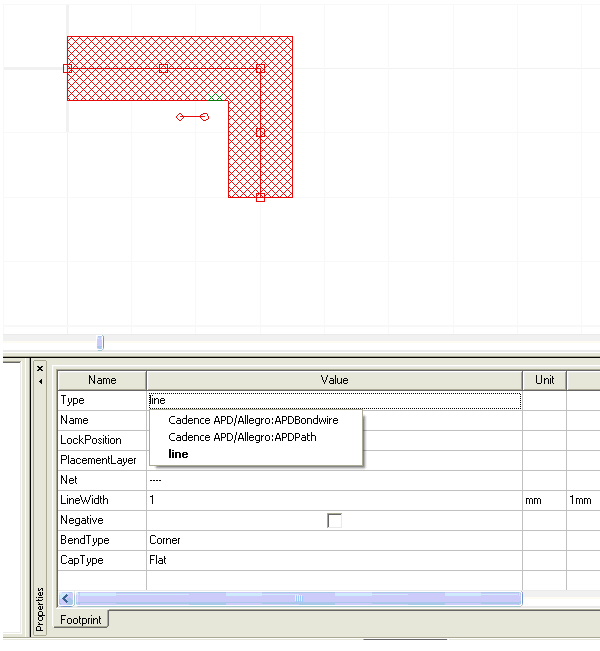Choose Cadence APD/Allegro:APDPath option
This screenshot has width=600, height=651.
242,437
